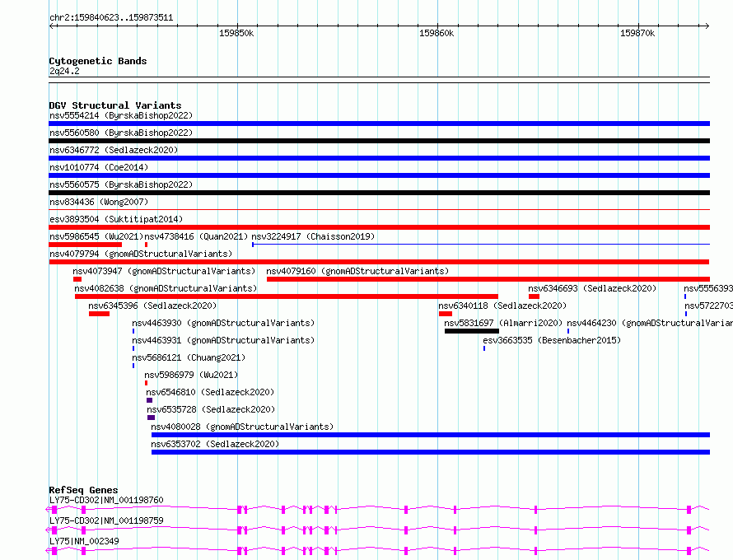Select nsv4073947 (gnomADStructuralVariants) label

tap(164, 271)
